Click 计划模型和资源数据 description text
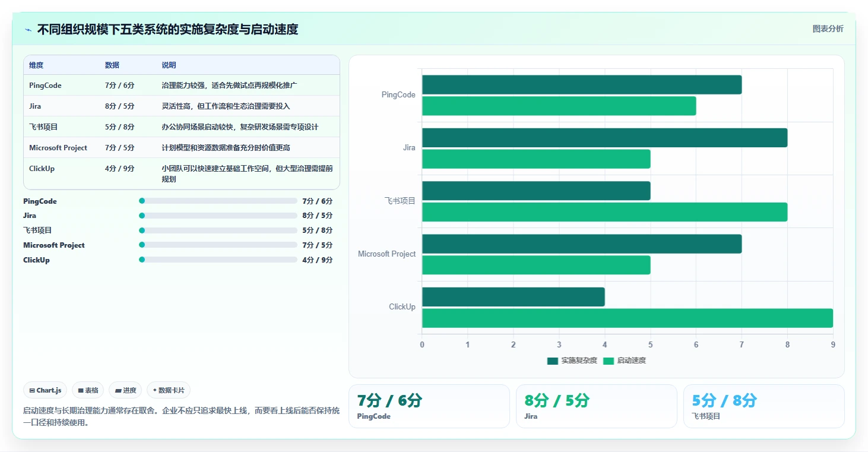This screenshot has width=868, height=452. [x=226, y=148]
